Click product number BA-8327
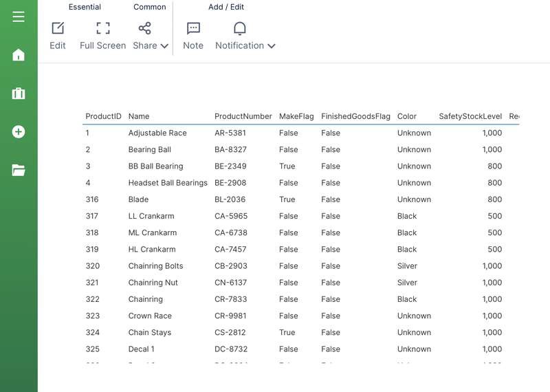 pyautogui.click(x=230, y=149)
